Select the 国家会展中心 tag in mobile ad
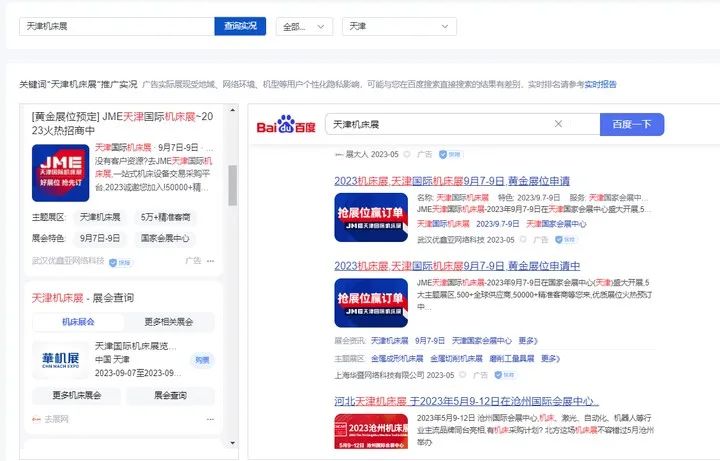Viewport: 720px width, 461px height. click(165, 238)
